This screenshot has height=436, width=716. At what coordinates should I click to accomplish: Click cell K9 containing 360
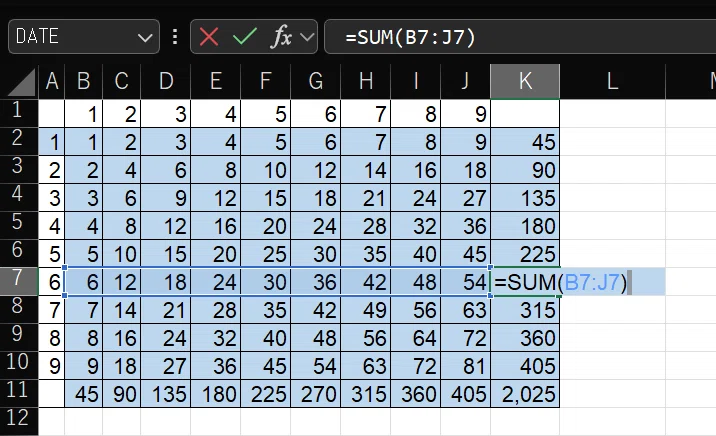point(525,338)
